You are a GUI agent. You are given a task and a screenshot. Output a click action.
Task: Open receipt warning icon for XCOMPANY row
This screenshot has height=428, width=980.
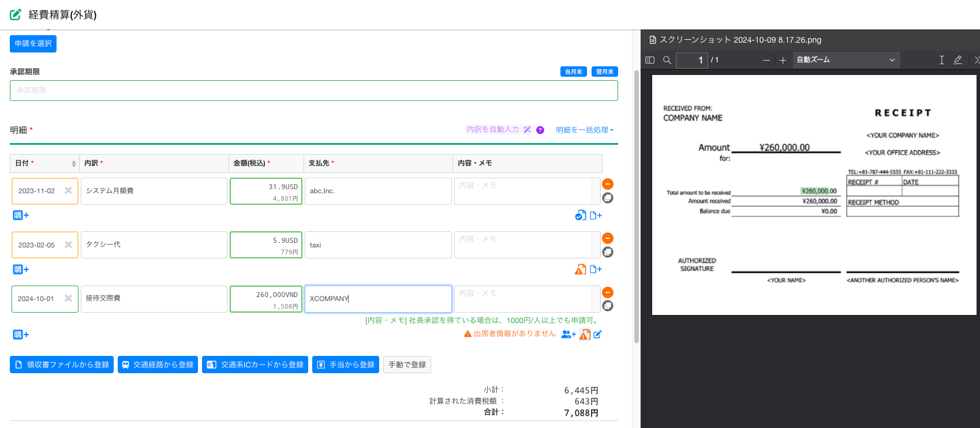tap(585, 334)
